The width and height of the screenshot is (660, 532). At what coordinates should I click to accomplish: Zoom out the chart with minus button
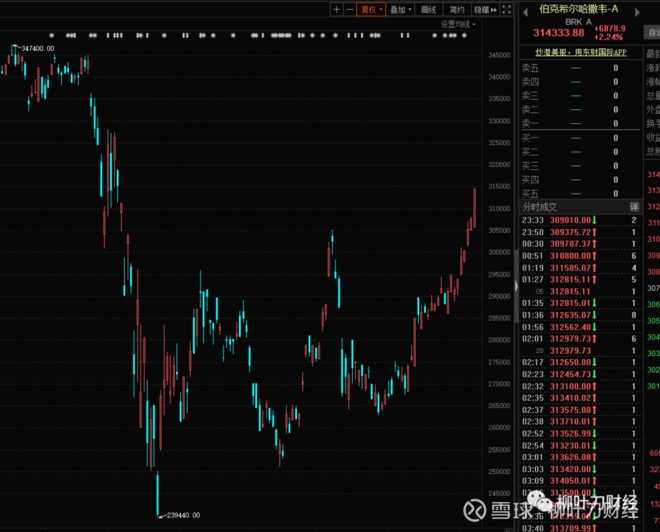349,9
